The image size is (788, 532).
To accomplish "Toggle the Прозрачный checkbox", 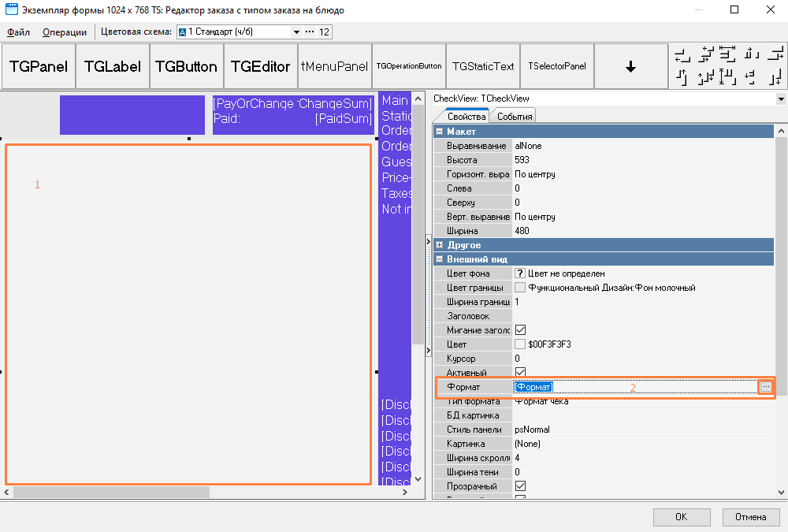I will (520, 486).
